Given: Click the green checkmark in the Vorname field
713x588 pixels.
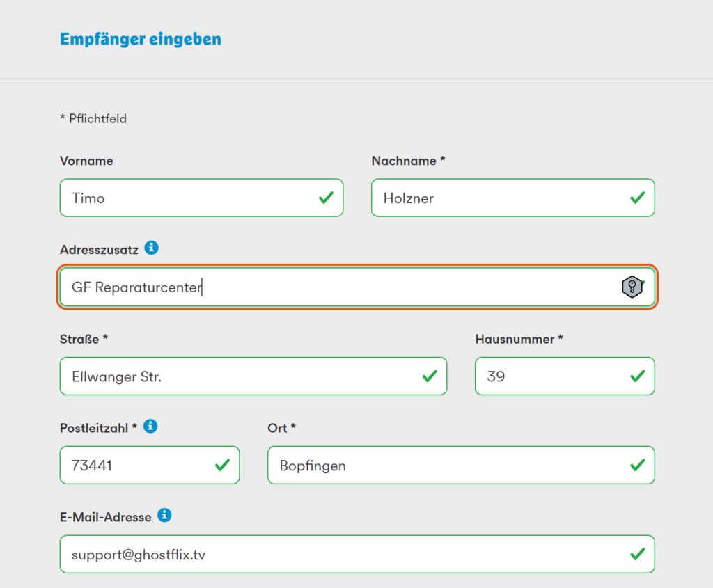Looking at the screenshot, I should pyautogui.click(x=326, y=198).
